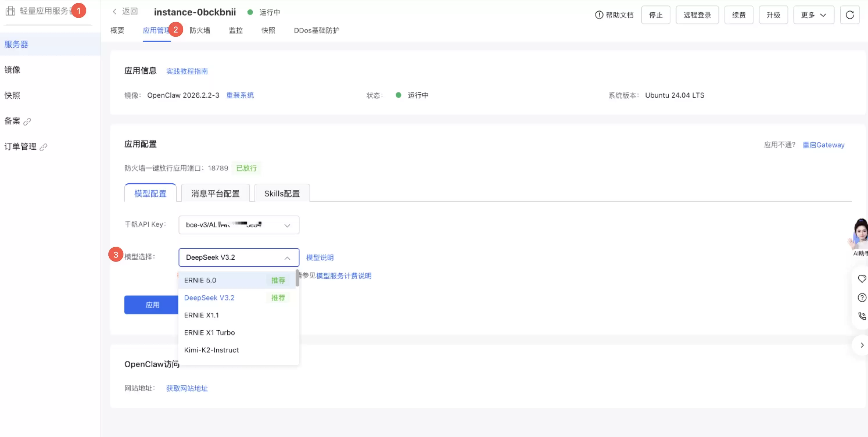Select ERNIE X1.1 model option
The height and width of the screenshot is (437, 868).
point(237,315)
